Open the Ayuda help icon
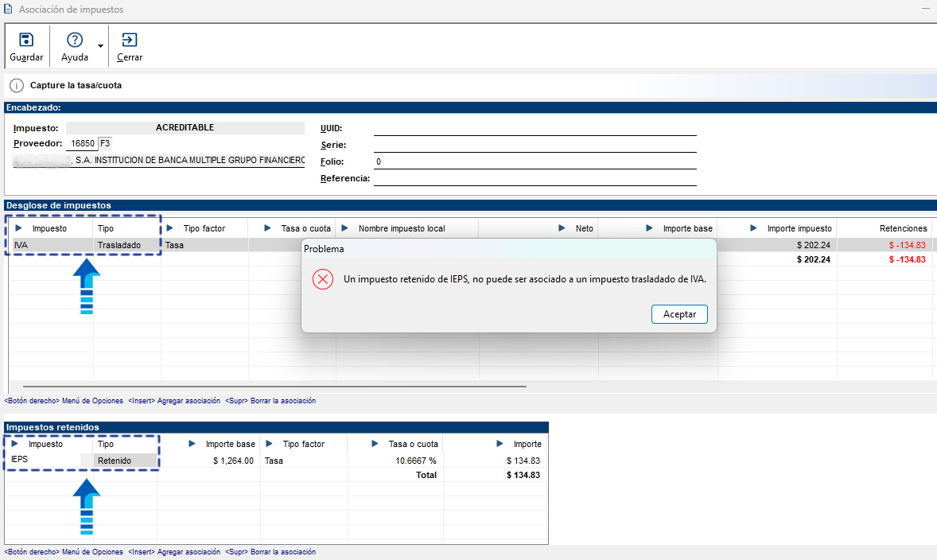 [x=75, y=40]
